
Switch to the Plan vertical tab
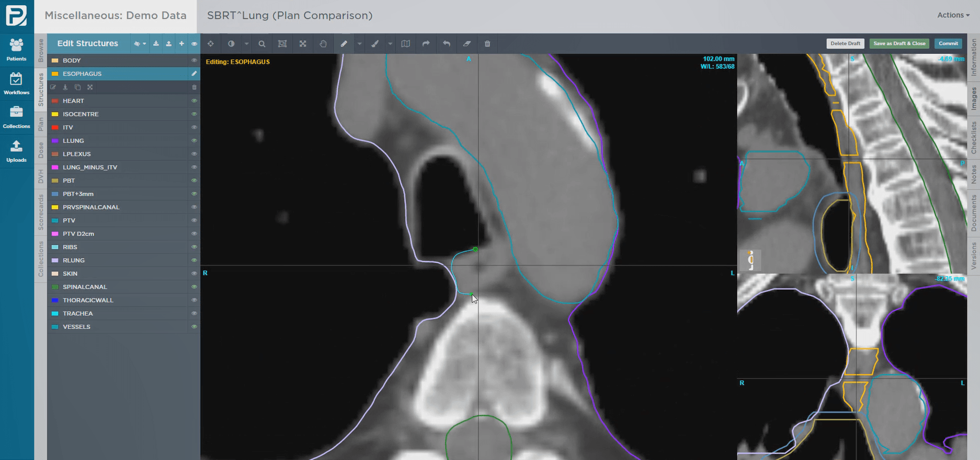[x=41, y=124]
